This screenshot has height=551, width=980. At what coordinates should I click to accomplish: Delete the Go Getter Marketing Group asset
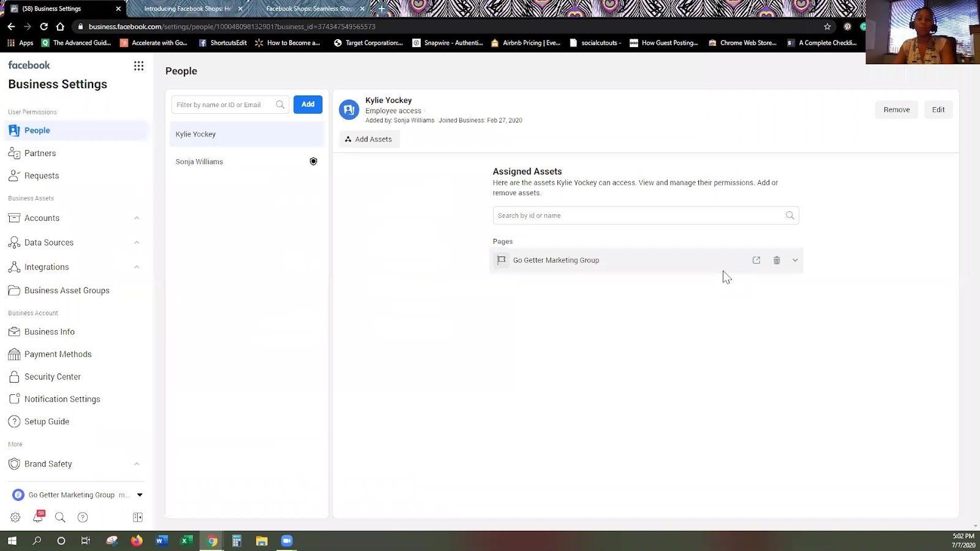click(777, 260)
